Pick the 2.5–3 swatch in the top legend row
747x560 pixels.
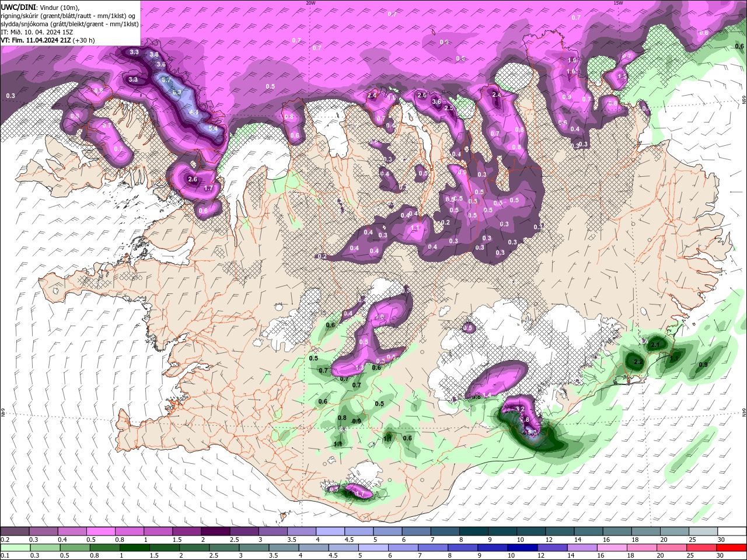(x=244, y=531)
